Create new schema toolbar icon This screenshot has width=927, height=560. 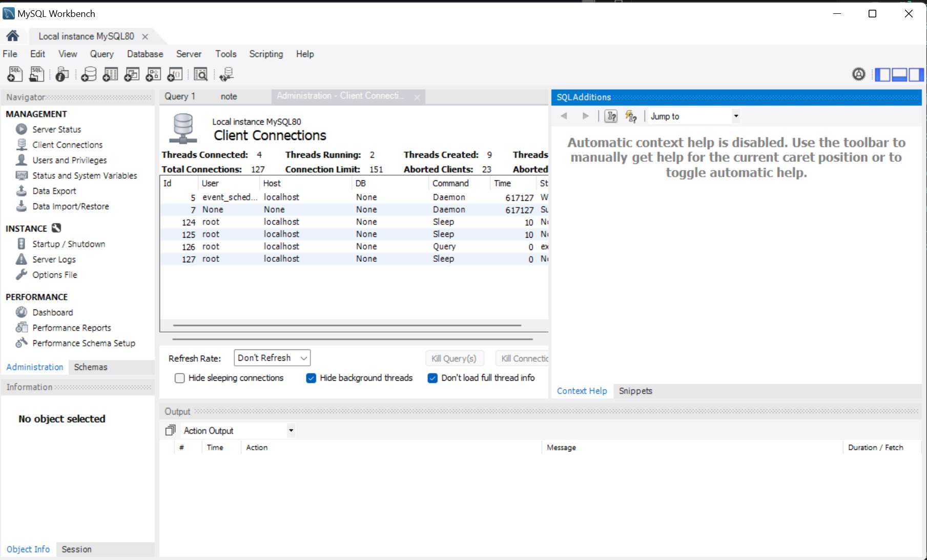point(89,74)
